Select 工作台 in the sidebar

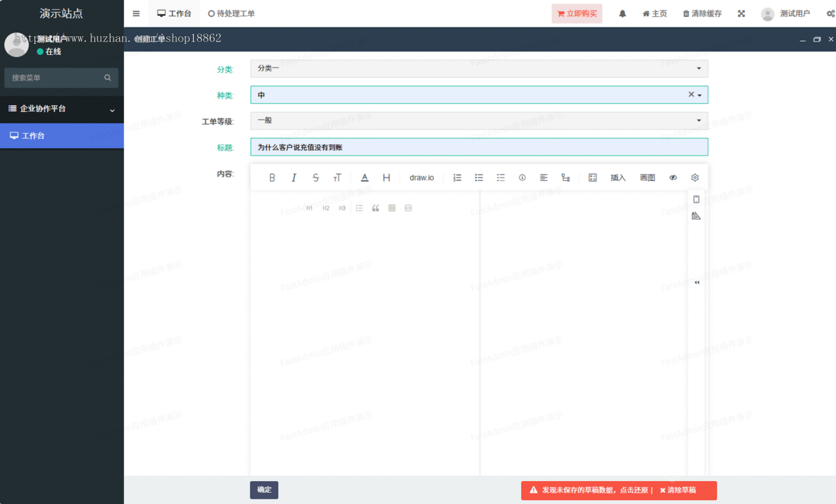point(62,136)
